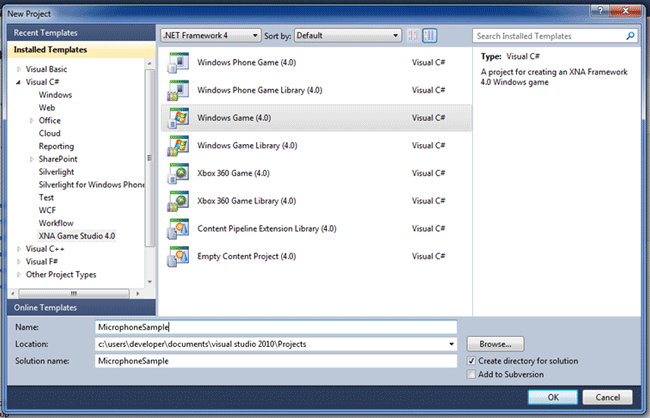Click "Windows Game Library (4.0)" text
This screenshot has height=418, width=650.
(x=247, y=146)
